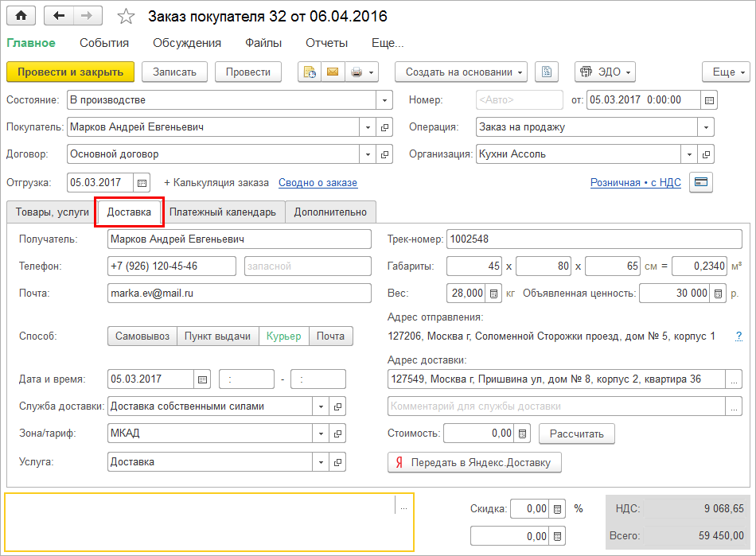The height and width of the screenshot is (556, 756).
Task: Expand the Состояние dropdown
Action: pos(385,100)
